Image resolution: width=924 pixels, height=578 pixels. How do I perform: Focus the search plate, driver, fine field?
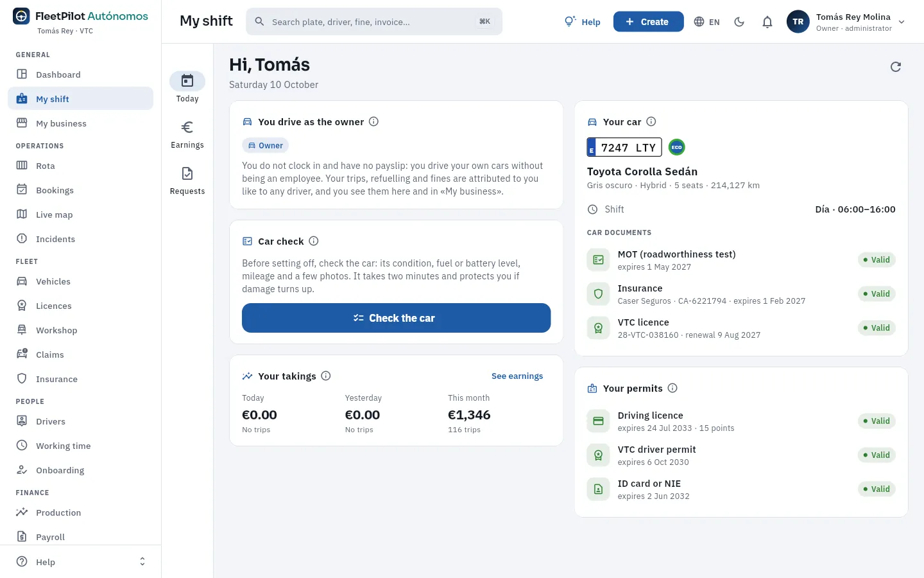point(374,22)
